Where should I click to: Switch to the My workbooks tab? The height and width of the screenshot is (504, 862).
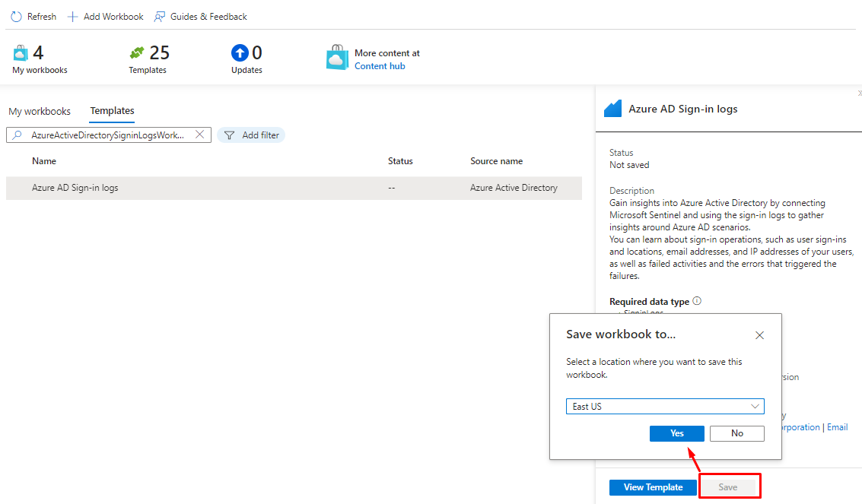[x=40, y=111]
